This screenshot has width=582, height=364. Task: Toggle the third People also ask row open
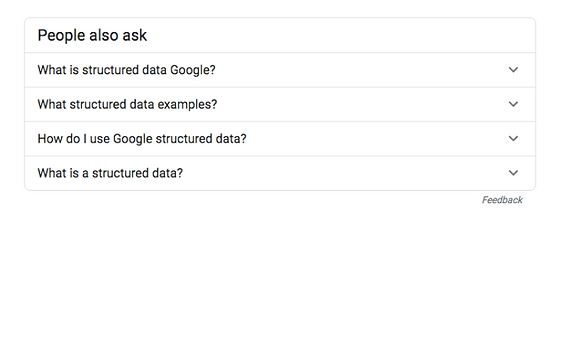(280, 139)
